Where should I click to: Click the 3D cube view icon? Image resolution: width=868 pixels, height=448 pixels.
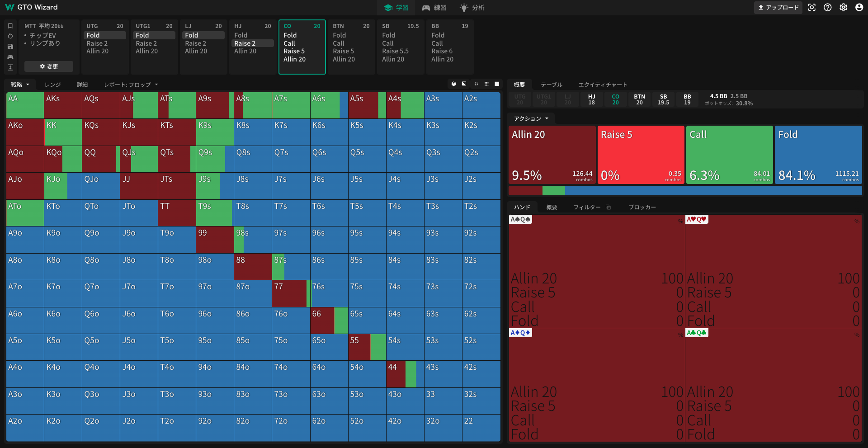[454, 84]
